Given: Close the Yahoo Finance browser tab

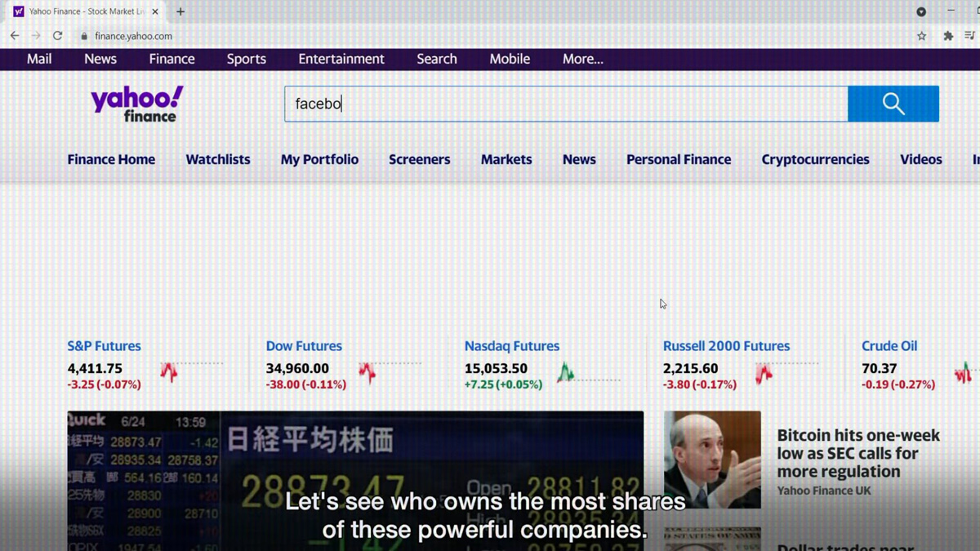Looking at the screenshot, I should click(155, 11).
